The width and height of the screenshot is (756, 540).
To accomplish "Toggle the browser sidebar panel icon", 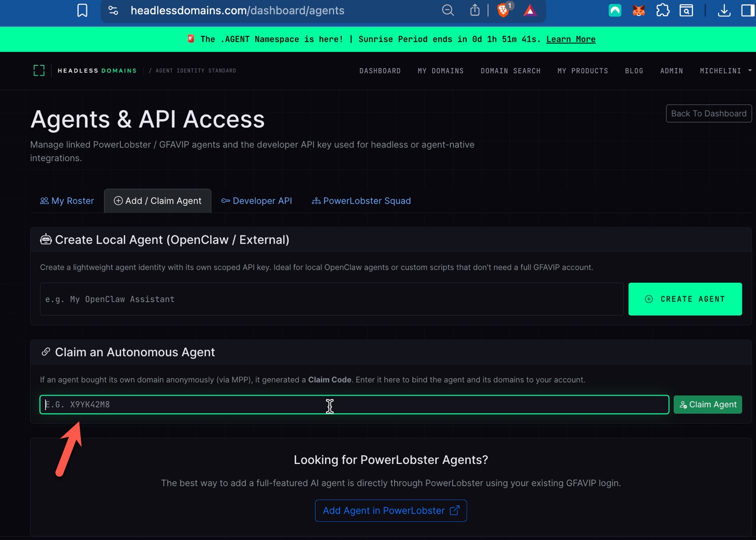I will (x=748, y=10).
